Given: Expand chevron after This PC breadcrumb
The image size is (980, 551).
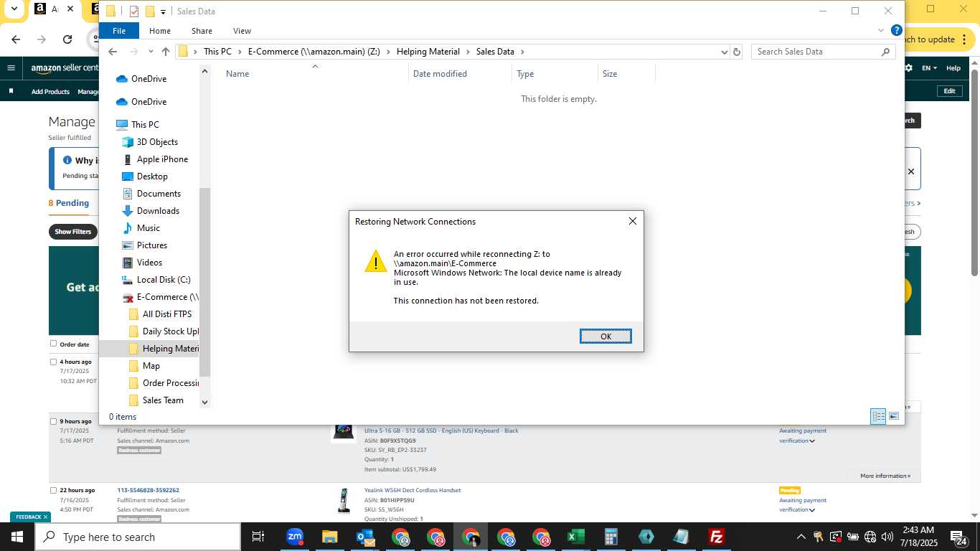Looking at the screenshot, I should click(240, 52).
